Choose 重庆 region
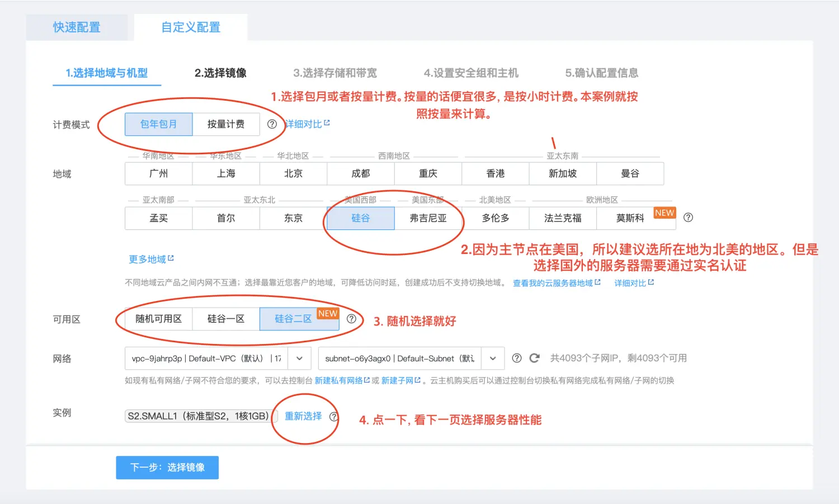Image resolution: width=839 pixels, height=504 pixels. pyautogui.click(x=428, y=173)
